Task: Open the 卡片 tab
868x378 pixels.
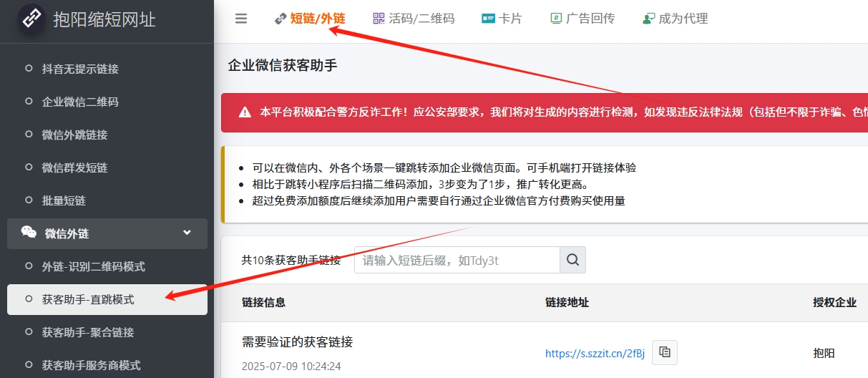Action: 502,19
